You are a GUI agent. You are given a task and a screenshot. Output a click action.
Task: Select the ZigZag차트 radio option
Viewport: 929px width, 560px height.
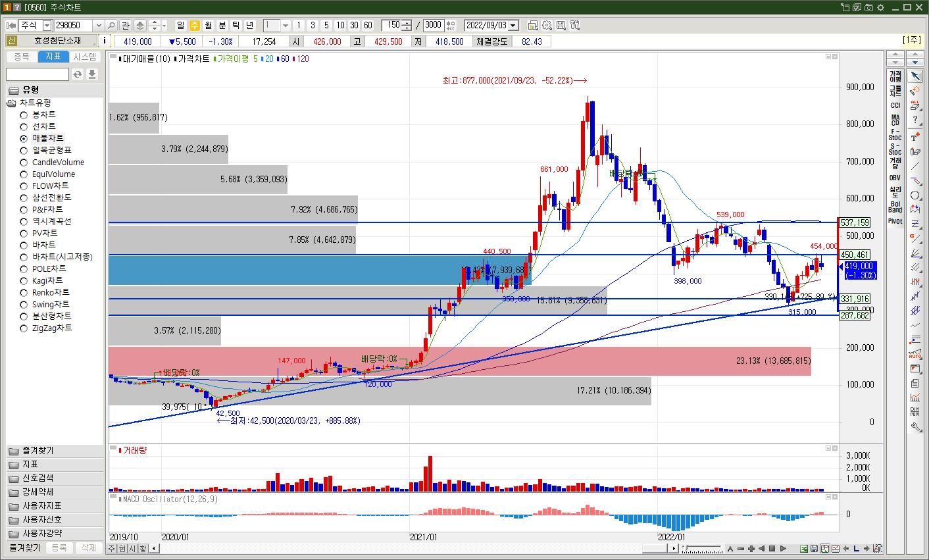coord(24,328)
